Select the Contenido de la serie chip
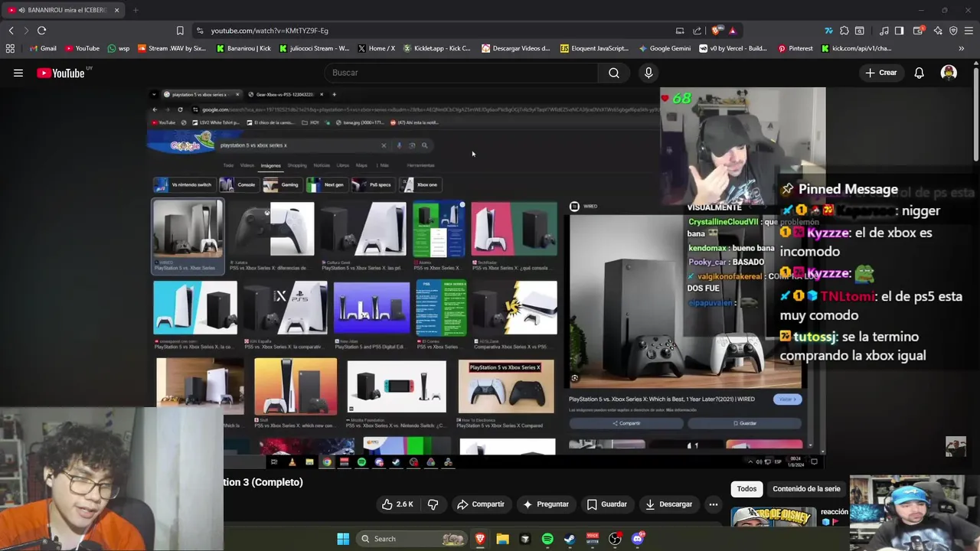Image resolution: width=980 pixels, height=551 pixels. [806, 489]
